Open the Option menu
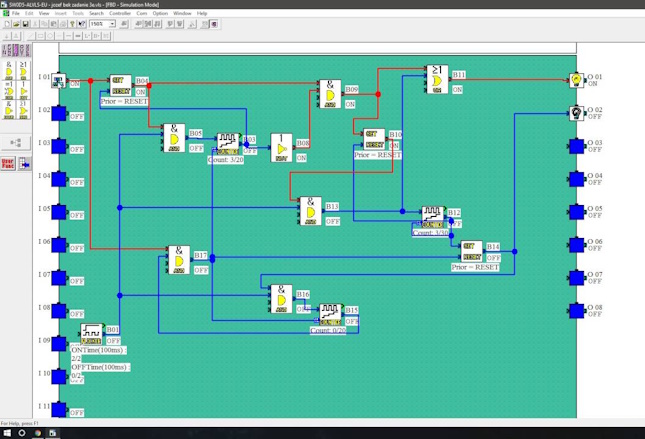645x439 pixels. pyautogui.click(x=160, y=13)
